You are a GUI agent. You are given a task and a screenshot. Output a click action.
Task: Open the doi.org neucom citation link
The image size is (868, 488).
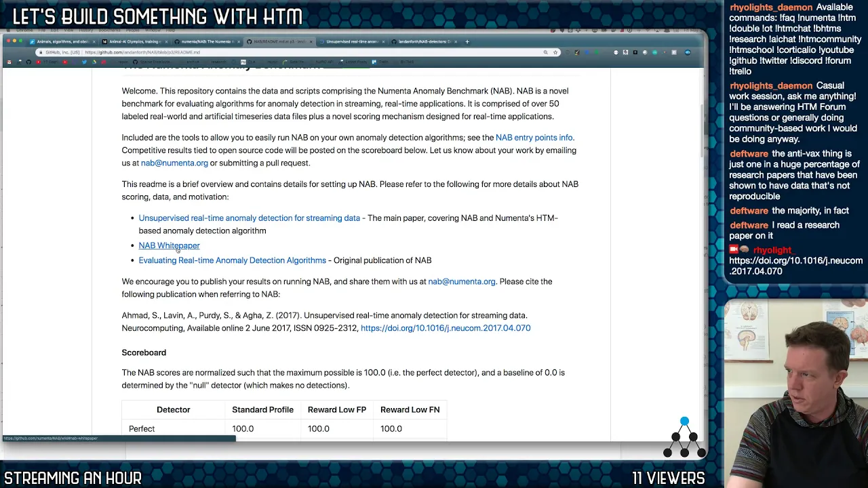pos(446,329)
